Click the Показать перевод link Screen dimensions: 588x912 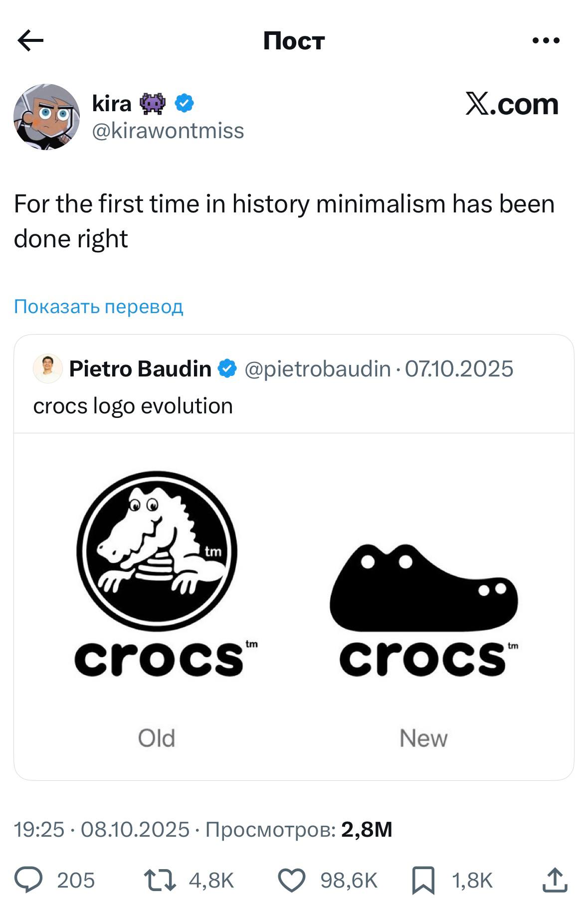click(98, 306)
